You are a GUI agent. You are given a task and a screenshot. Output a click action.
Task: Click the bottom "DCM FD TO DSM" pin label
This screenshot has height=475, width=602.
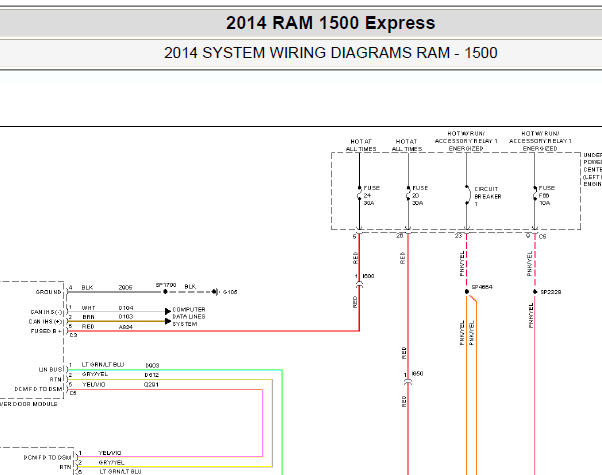pos(48,458)
